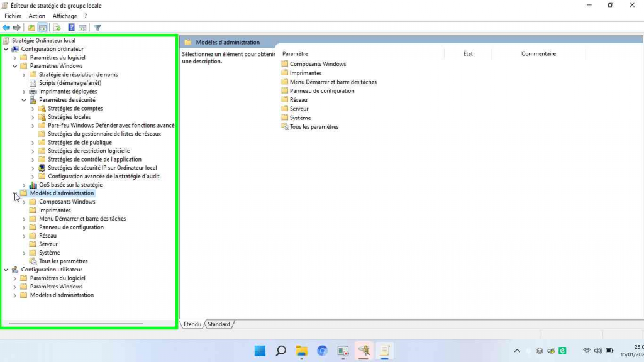Open Help via the blue question mark icon

(71, 28)
